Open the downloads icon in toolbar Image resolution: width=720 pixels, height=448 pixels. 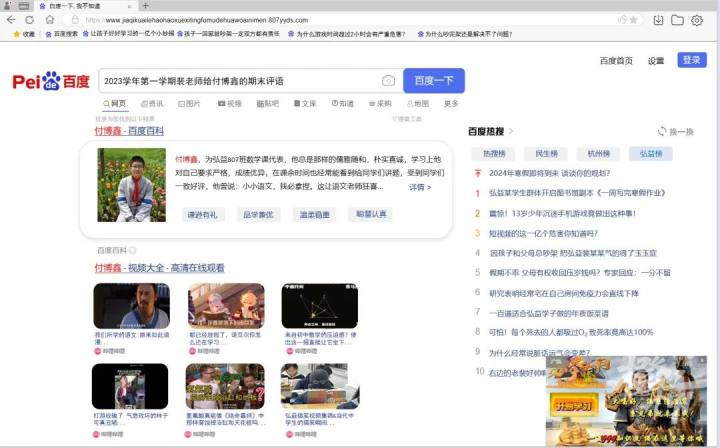tap(658, 20)
